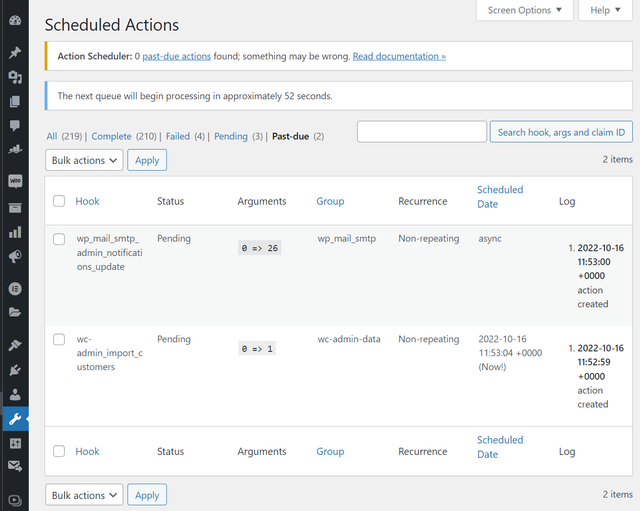Open Read documentation link

(399, 56)
